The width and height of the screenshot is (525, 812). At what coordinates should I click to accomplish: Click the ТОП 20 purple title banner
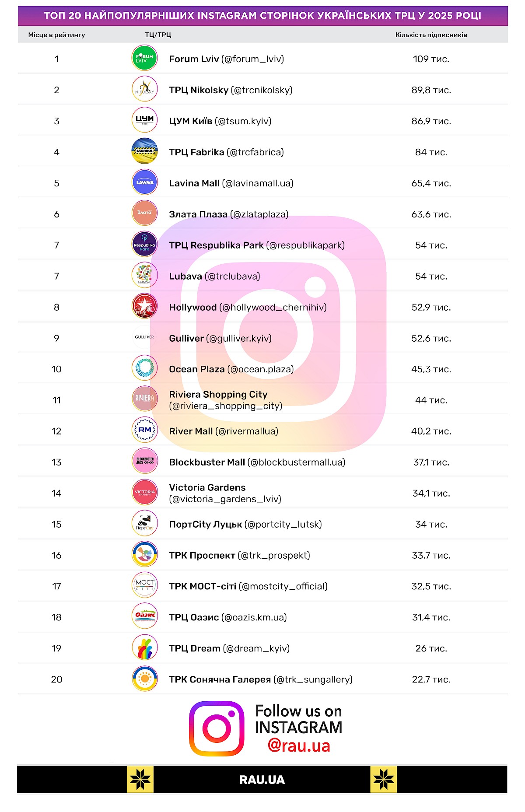262,16
